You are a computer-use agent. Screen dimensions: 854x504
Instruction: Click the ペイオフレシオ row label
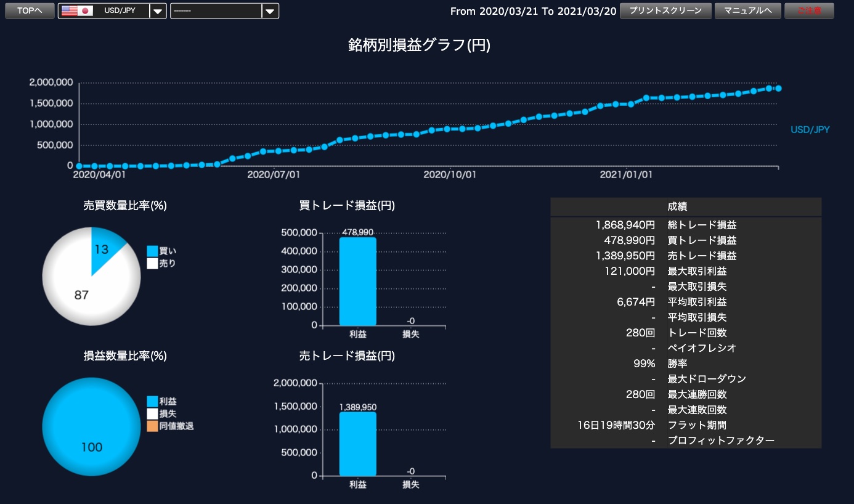point(702,348)
